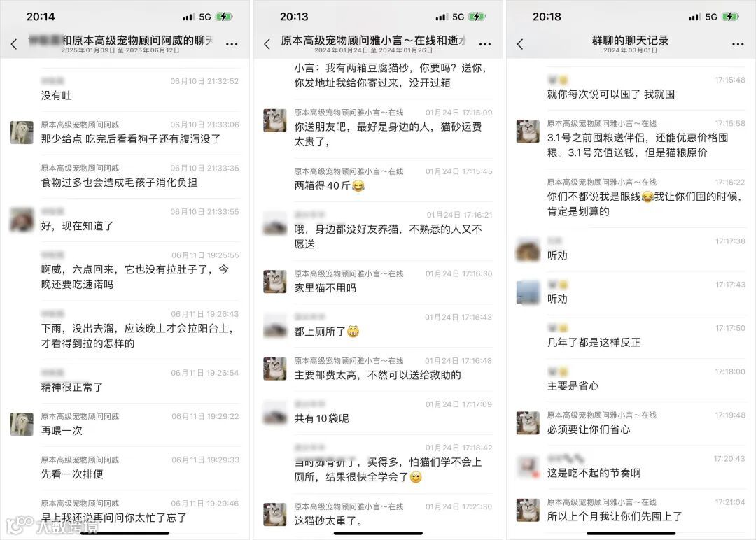Screen dimensions: 756x540
Task: Open the three-dot menu of 雅小言 chat record
Action: pyautogui.click(x=485, y=44)
